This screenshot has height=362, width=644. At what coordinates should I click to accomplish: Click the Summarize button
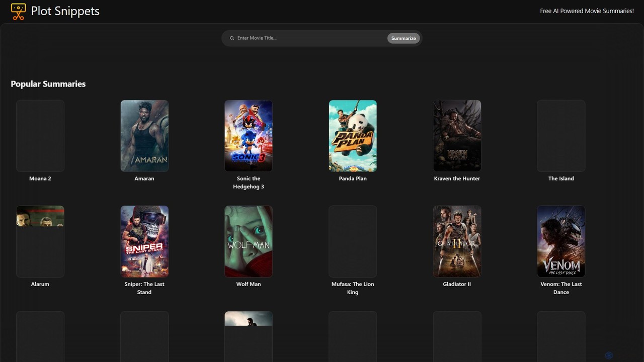point(404,38)
